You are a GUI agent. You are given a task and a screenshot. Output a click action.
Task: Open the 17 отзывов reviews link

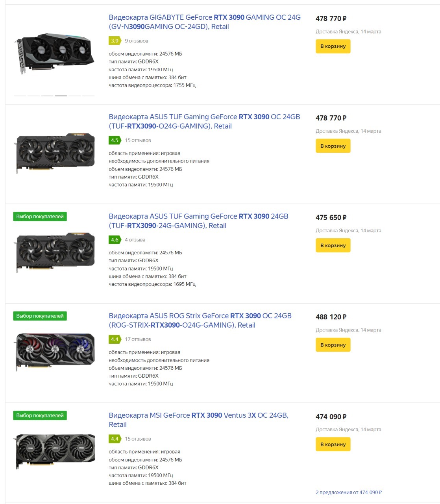click(138, 339)
